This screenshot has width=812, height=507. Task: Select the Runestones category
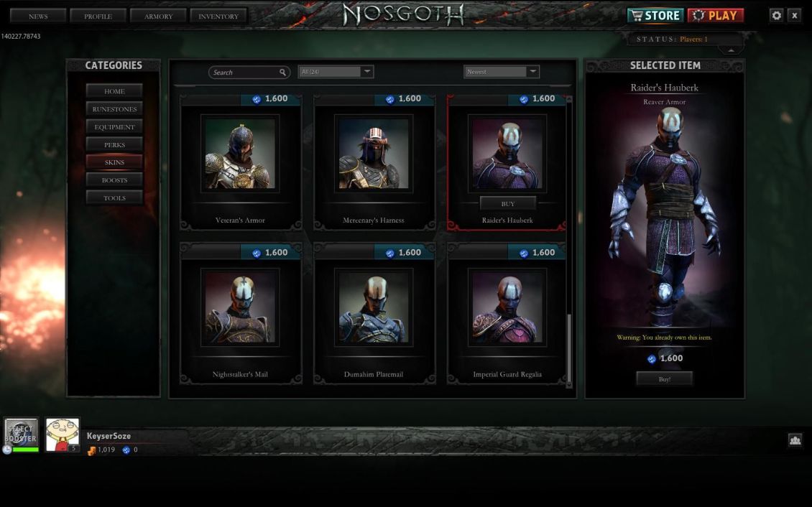(x=114, y=109)
